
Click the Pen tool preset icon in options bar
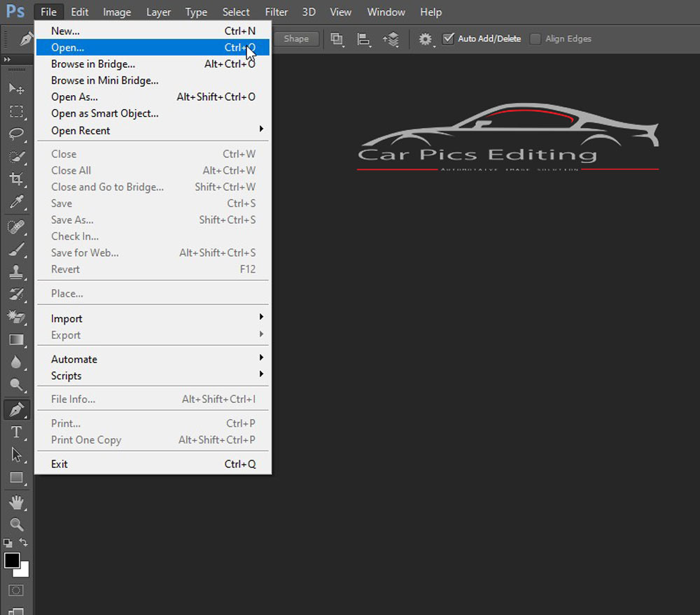[x=27, y=38]
